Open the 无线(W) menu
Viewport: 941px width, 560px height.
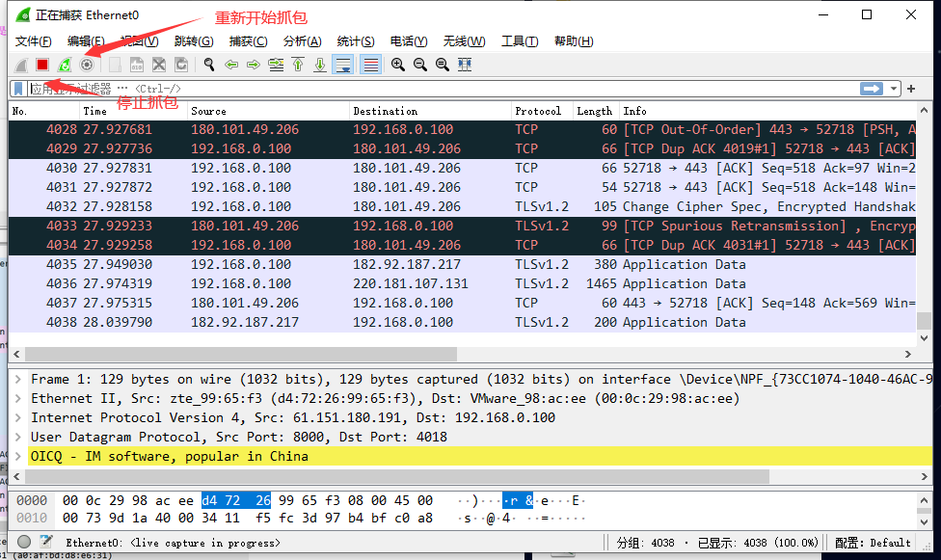(464, 41)
